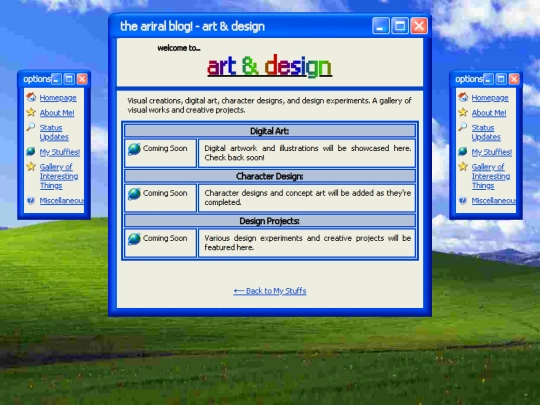Open Miscellaneous link in right options window

click(x=494, y=200)
